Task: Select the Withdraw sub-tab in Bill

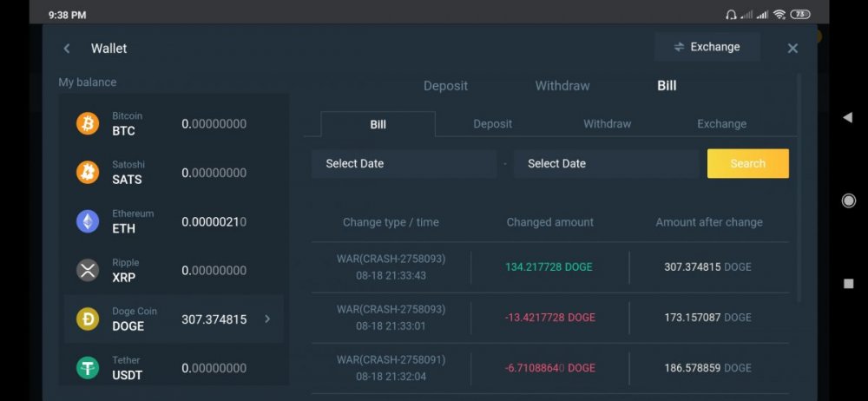Action: tap(607, 124)
